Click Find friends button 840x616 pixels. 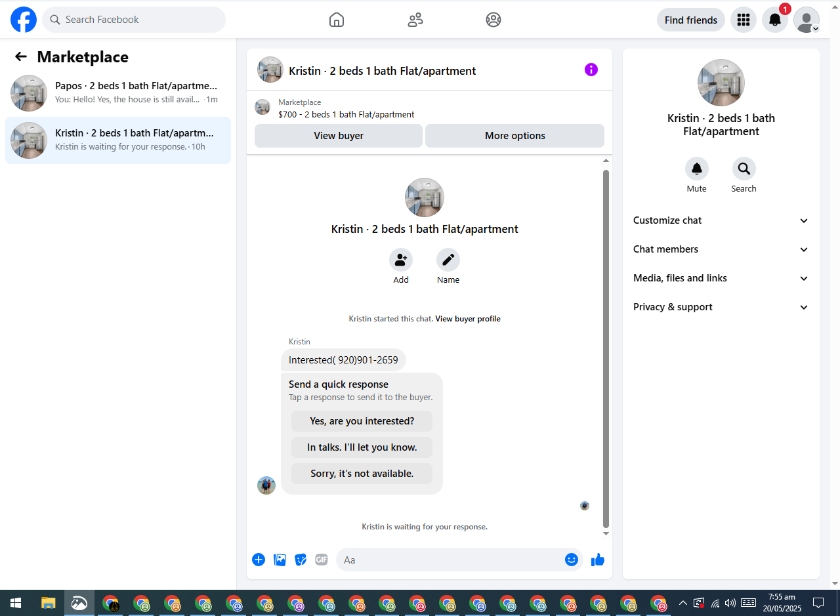[x=691, y=20]
